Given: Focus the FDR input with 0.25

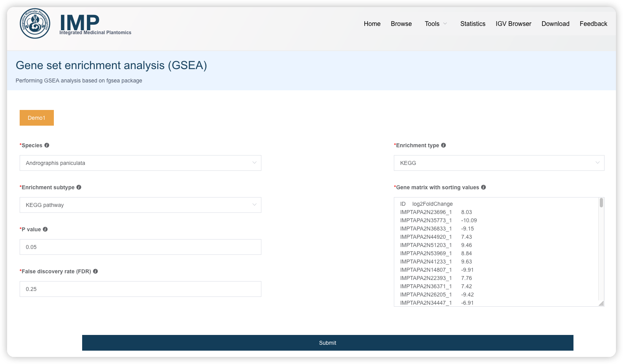Looking at the screenshot, I should tap(140, 289).
